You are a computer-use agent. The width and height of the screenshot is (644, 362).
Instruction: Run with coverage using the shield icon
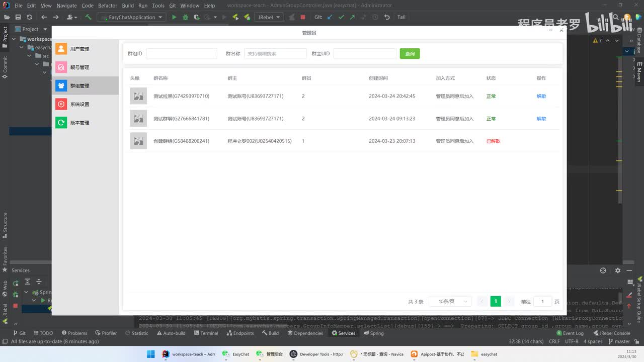(196, 17)
